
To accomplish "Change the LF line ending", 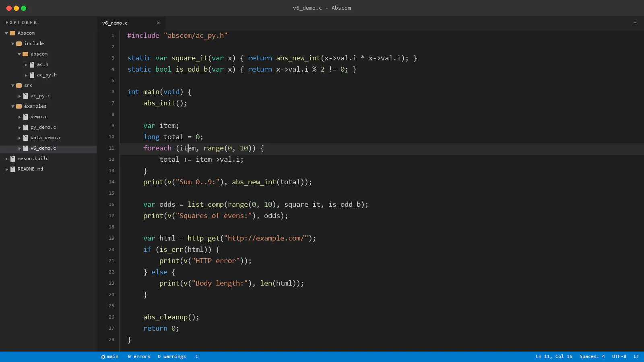I will coord(636,356).
